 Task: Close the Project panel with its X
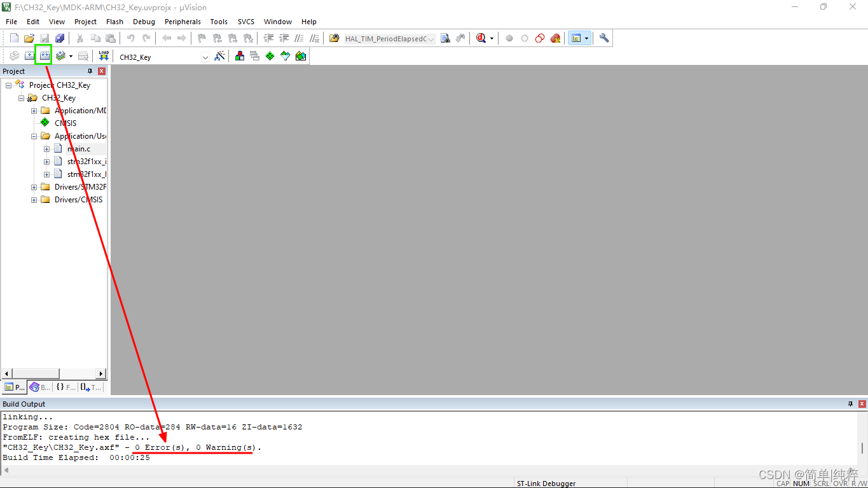tap(101, 71)
